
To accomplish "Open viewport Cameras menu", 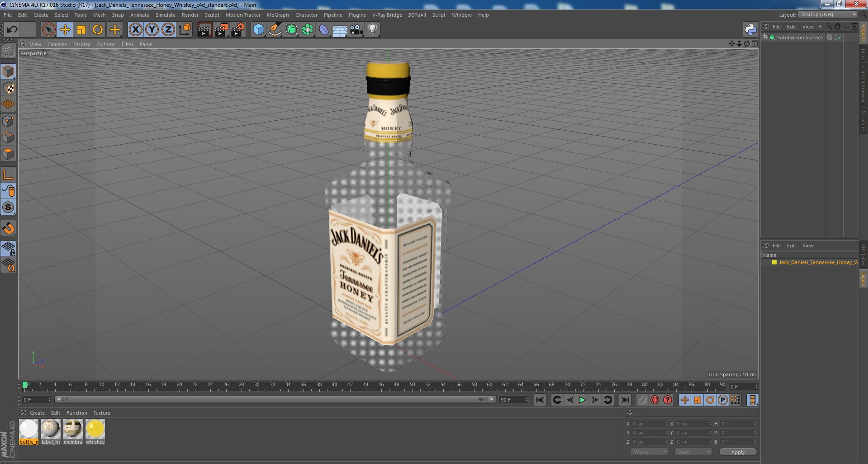I will click(x=57, y=44).
